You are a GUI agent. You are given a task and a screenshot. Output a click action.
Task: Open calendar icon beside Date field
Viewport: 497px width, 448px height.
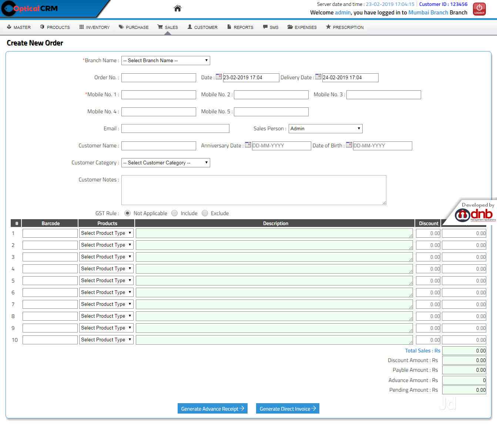click(x=219, y=77)
